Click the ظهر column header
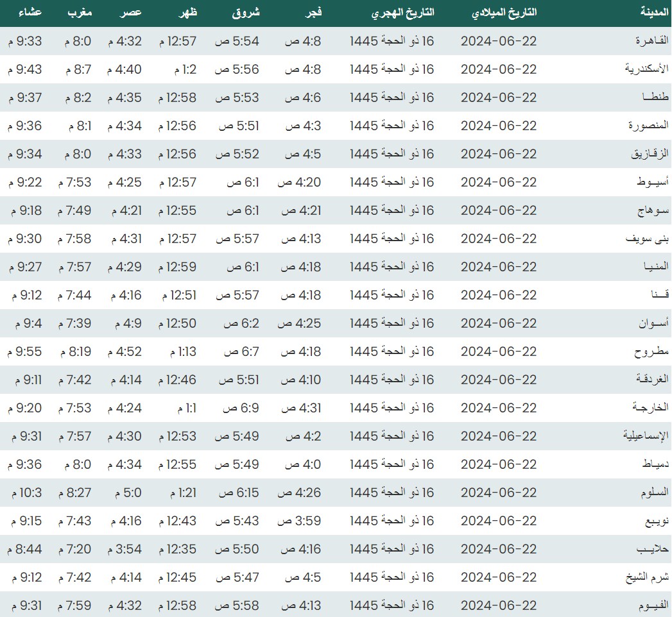672x617 pixels. pos(186,13)
